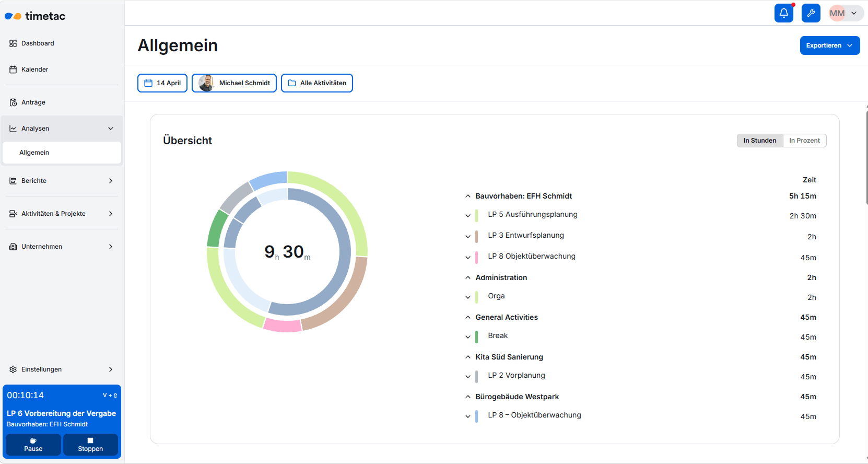Image resolution: width=868 pixels, height=464 pixels.
Task: Open the 14 April date filter
Action: 162,83
